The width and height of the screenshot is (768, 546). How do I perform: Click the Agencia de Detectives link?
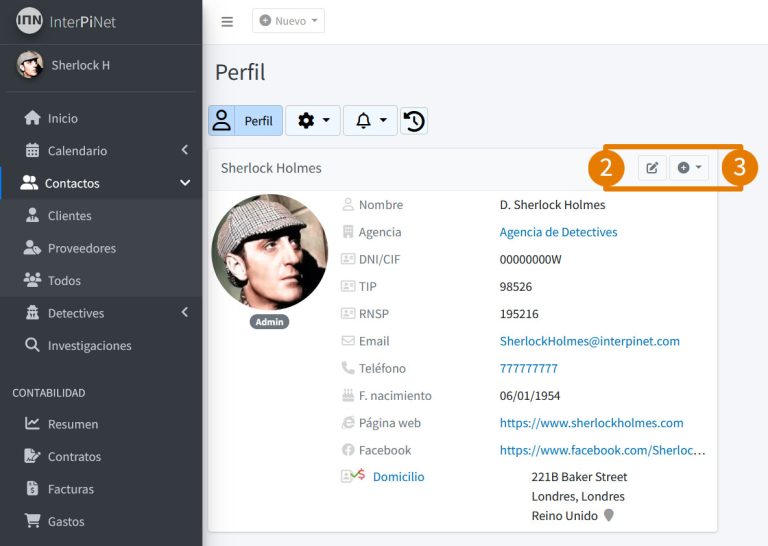pyautogui.click(x=558, y=232)
